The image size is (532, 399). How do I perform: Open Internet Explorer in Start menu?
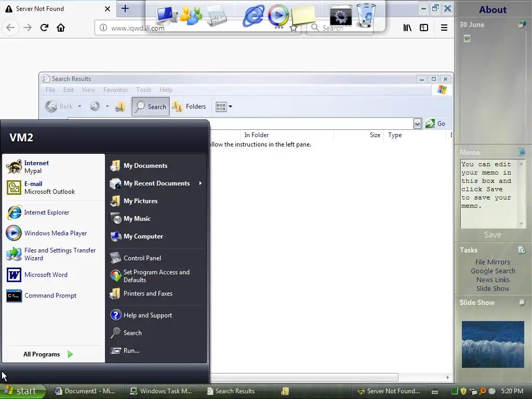(54, 212)
